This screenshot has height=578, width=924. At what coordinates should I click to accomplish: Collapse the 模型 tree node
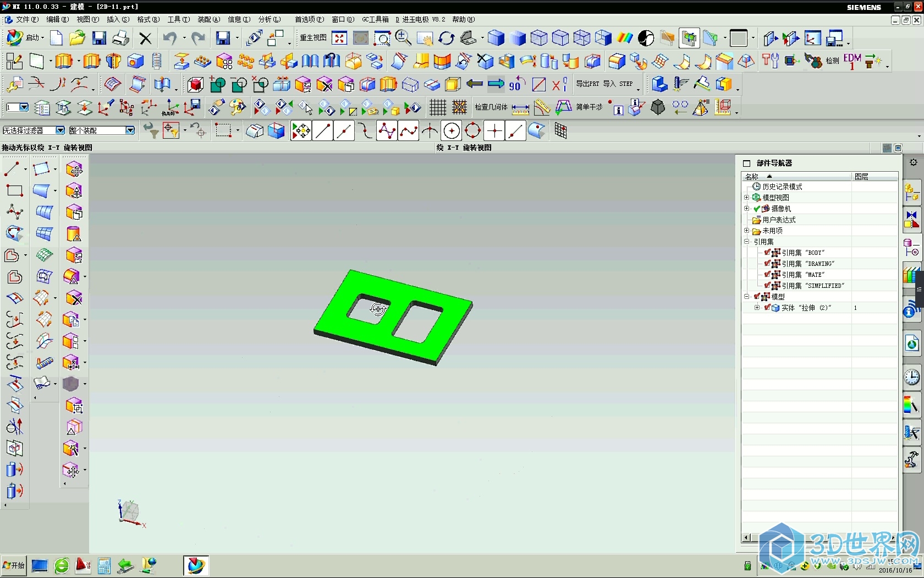tap(746, 296)
